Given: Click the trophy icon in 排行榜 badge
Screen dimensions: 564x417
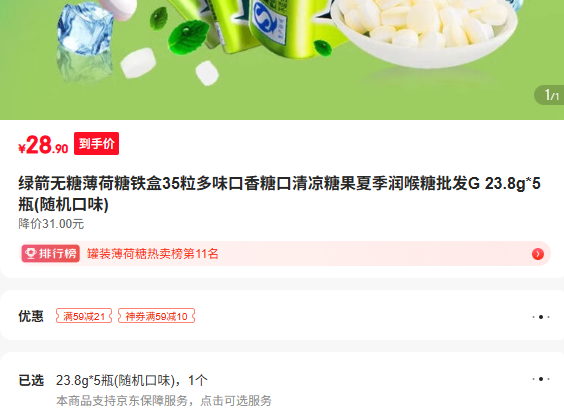Looking at the screenshot, I should [x=31, y=254].
